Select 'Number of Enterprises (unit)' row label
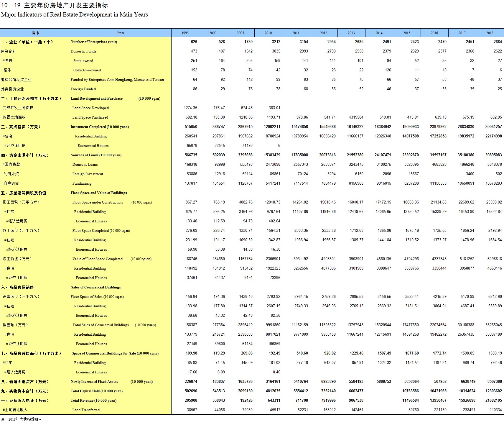The image size is (504, 443). pos(94,42)
